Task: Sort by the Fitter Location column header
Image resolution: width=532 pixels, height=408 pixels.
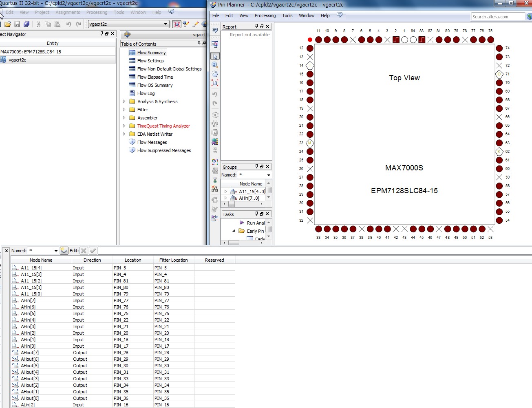Action: pyautogui.click(x=174, y=260)
